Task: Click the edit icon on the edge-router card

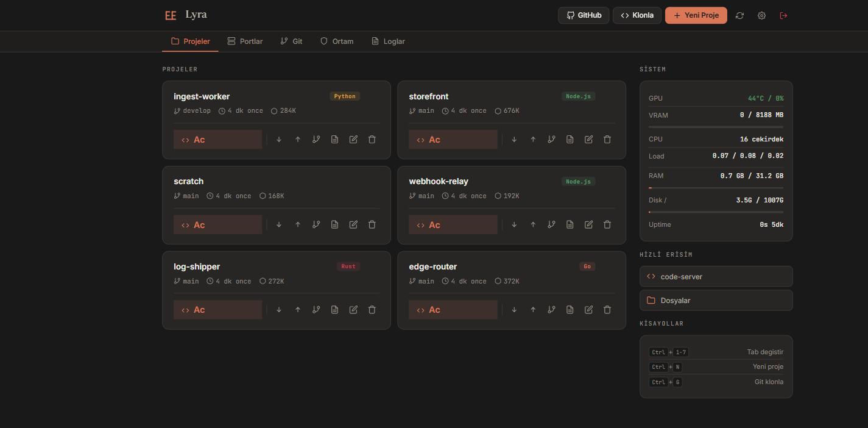Action: (x=588, y=310)
